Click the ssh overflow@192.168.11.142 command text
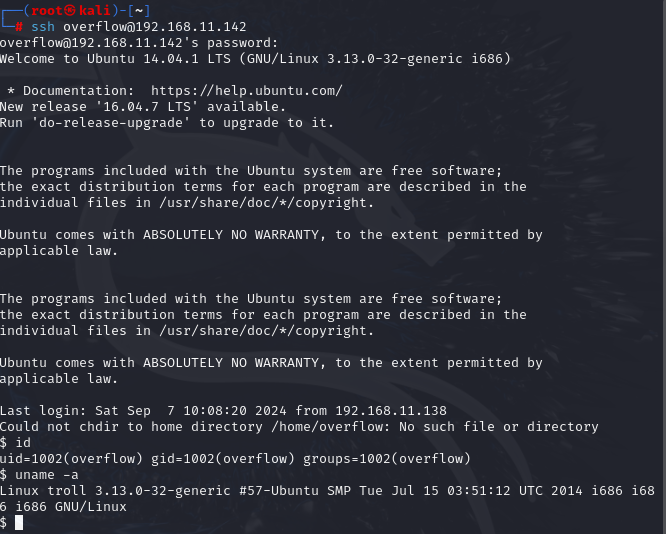This screenshot has width=666, height=534. click(142, 26)
